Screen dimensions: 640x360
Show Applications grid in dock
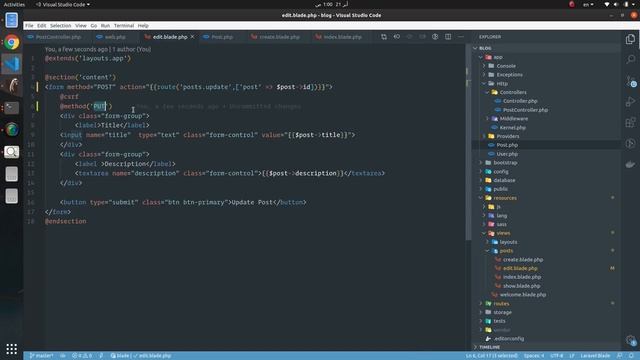coord(12,349)
